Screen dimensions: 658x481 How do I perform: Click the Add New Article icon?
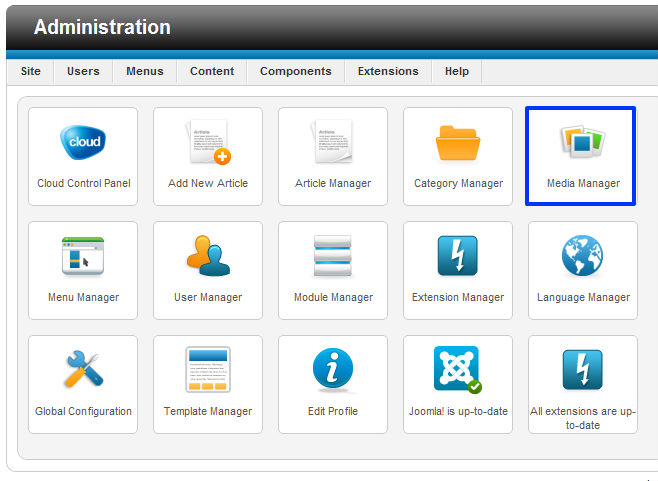[x=208, y=142]
